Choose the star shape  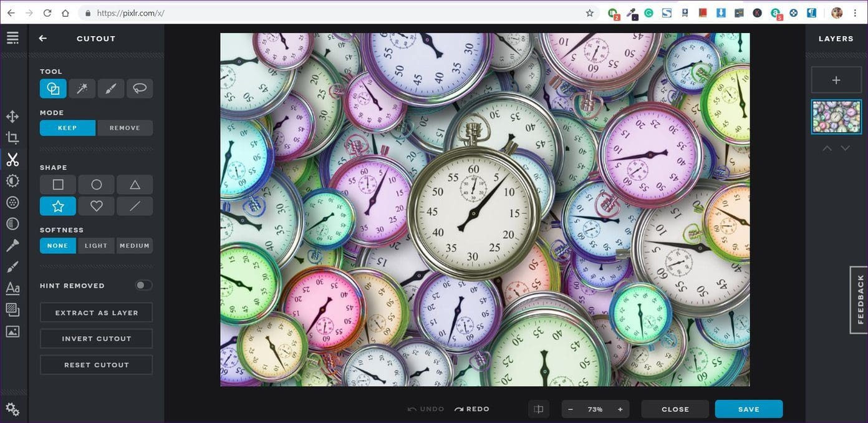pos(58,206)
